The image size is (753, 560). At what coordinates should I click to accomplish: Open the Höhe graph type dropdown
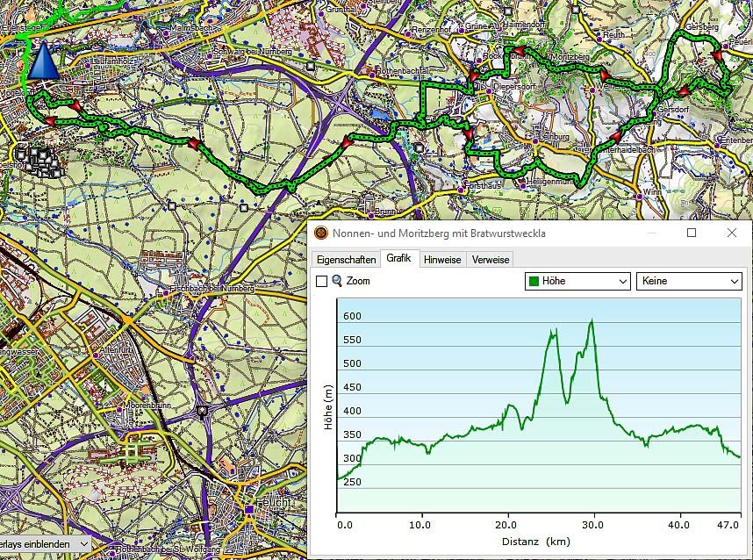click(x=577, y=281)
